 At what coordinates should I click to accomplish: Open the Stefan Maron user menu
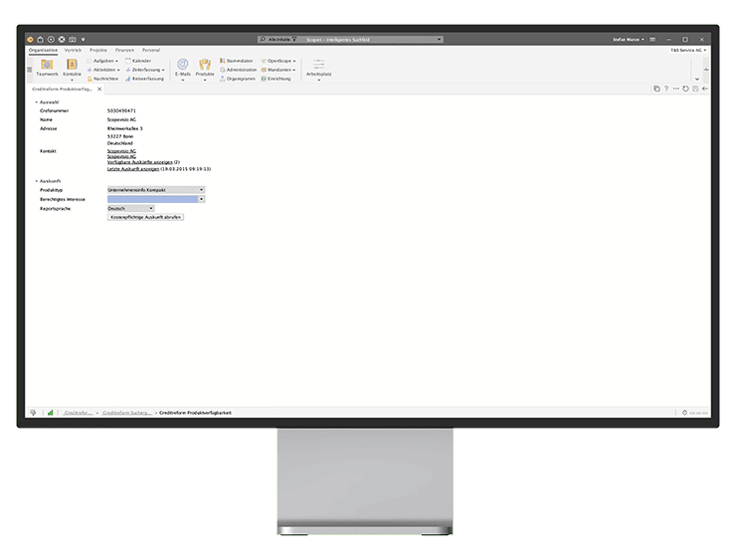click(x=629, y=40)
